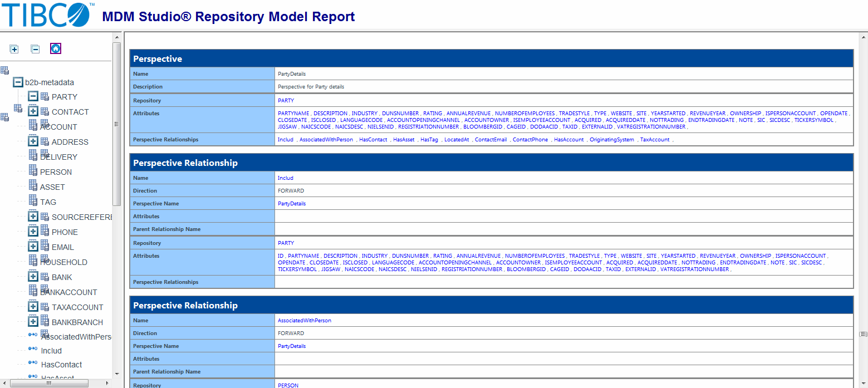Screen dimensions: 868x388
Task: Open the ContactEmail perspective relationship link
Action: point(491,140)
